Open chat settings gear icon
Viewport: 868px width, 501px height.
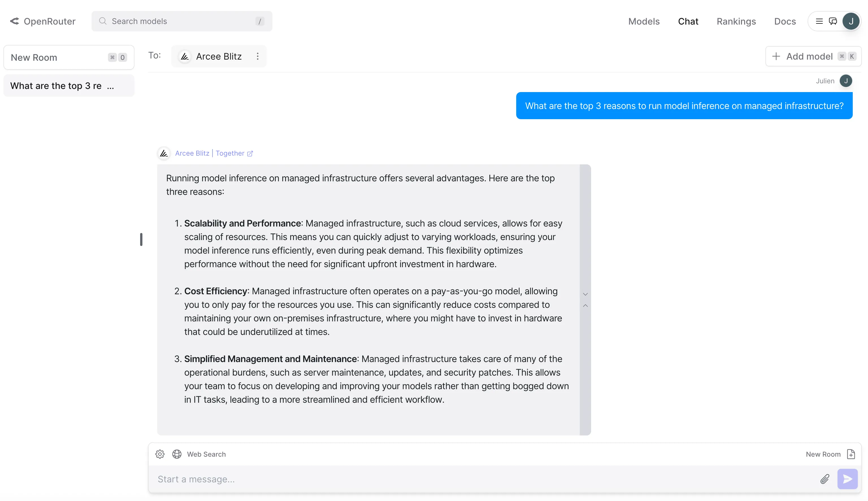[160, 454]
